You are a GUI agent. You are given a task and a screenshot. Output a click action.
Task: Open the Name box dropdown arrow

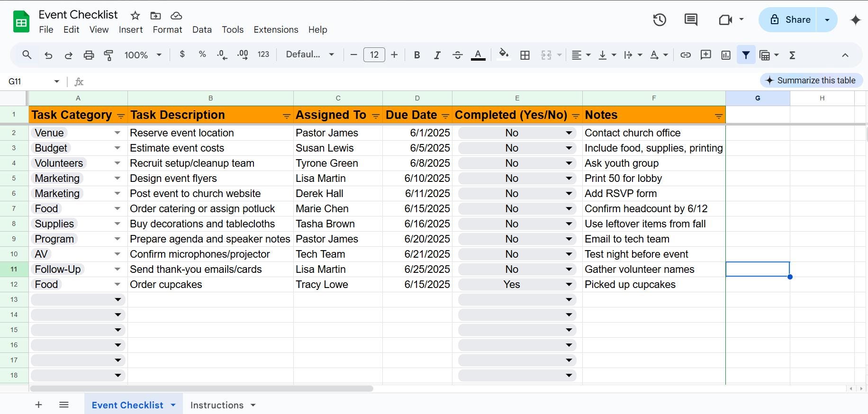pos(57,81)
